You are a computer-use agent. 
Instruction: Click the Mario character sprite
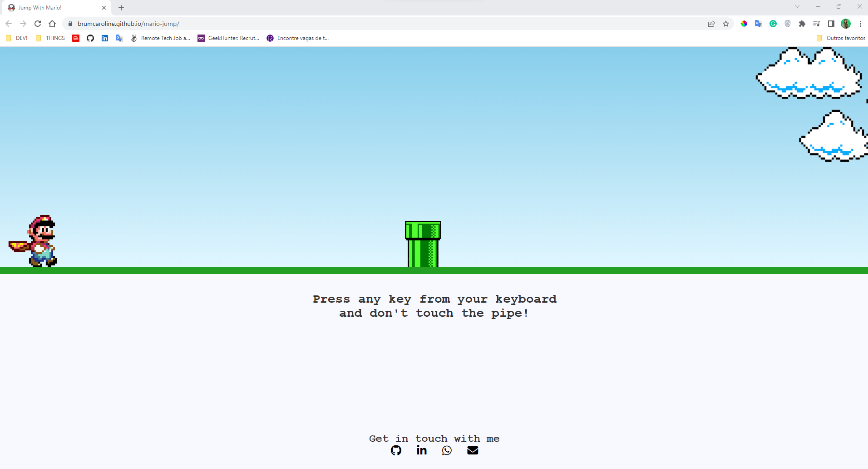33,241
